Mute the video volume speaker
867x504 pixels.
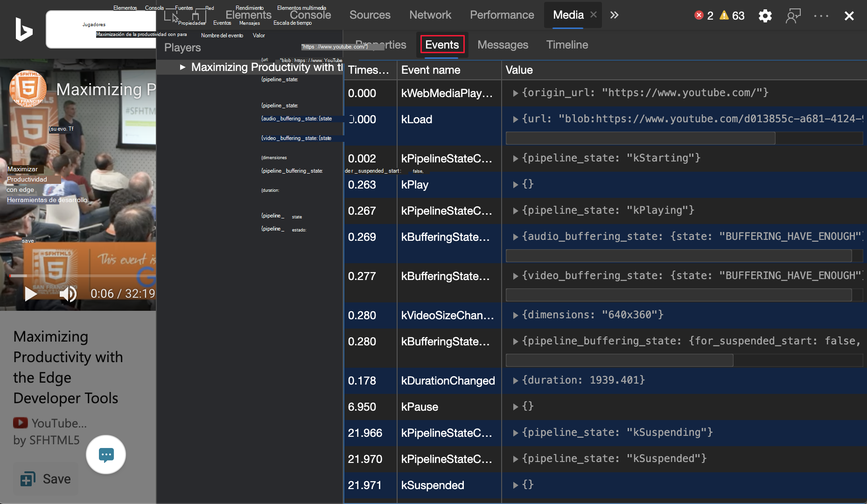click(68, 294)
